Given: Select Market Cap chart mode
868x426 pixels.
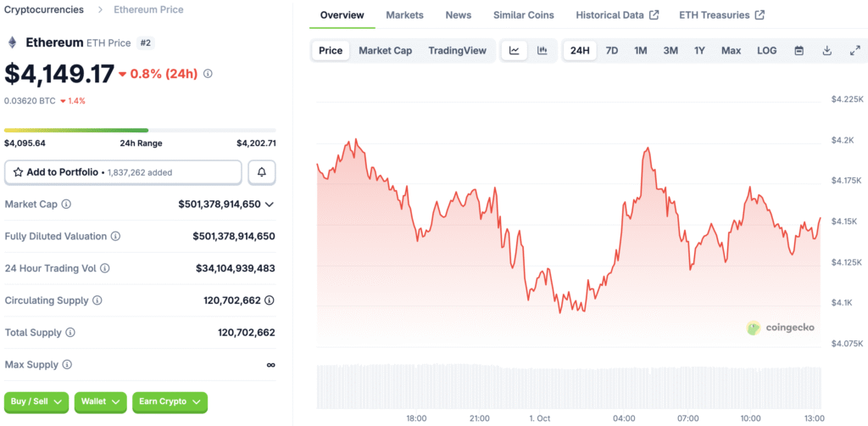Looking at the screenshot, I should point(386,51).
